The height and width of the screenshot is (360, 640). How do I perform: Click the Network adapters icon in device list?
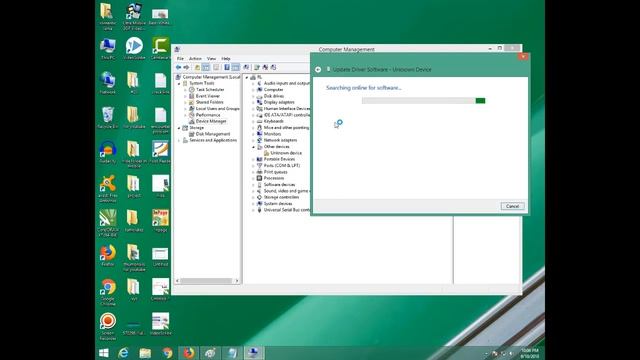[259, 140]
